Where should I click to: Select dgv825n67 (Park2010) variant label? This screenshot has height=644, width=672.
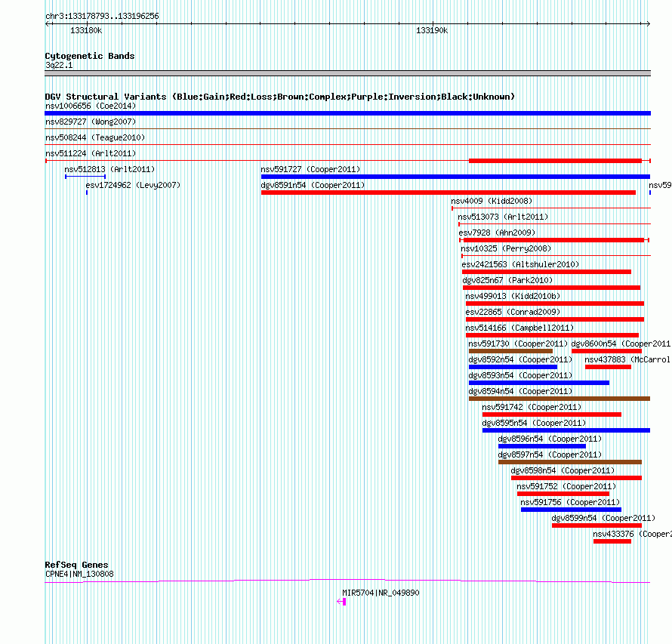[x=507, y=280]
